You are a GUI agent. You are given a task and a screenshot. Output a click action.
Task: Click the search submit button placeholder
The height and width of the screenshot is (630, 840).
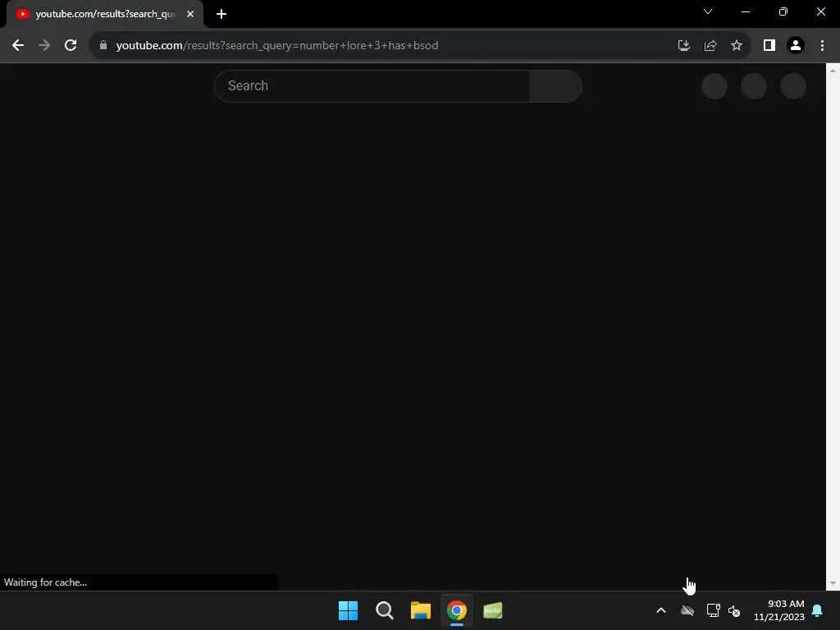pyautogui.click(x=556, y=85)
